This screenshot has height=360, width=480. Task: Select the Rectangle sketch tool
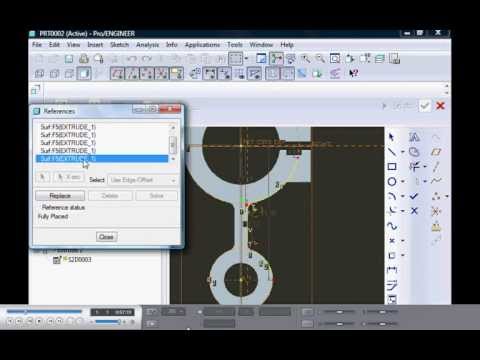pos(392,167)
